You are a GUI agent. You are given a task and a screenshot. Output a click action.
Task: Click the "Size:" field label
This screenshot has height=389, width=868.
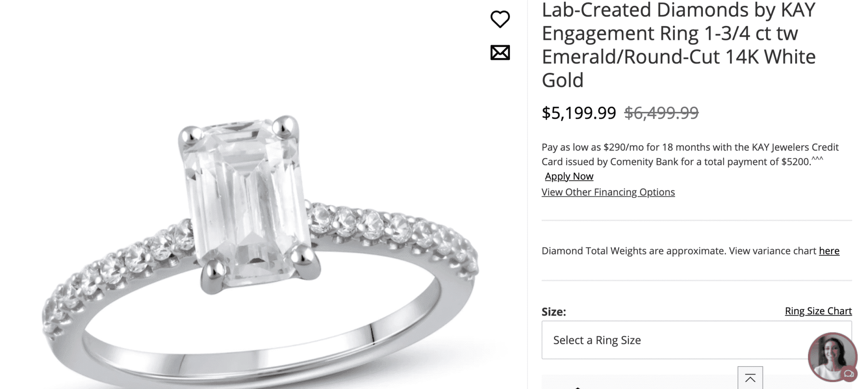click(554, 312)
